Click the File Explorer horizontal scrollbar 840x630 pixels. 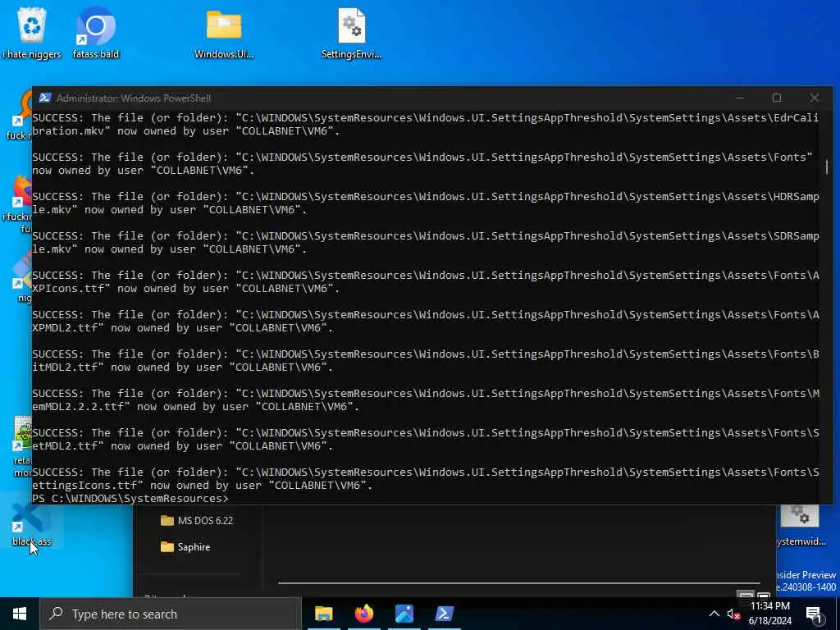pyautogui.click(x=518, y=582)
